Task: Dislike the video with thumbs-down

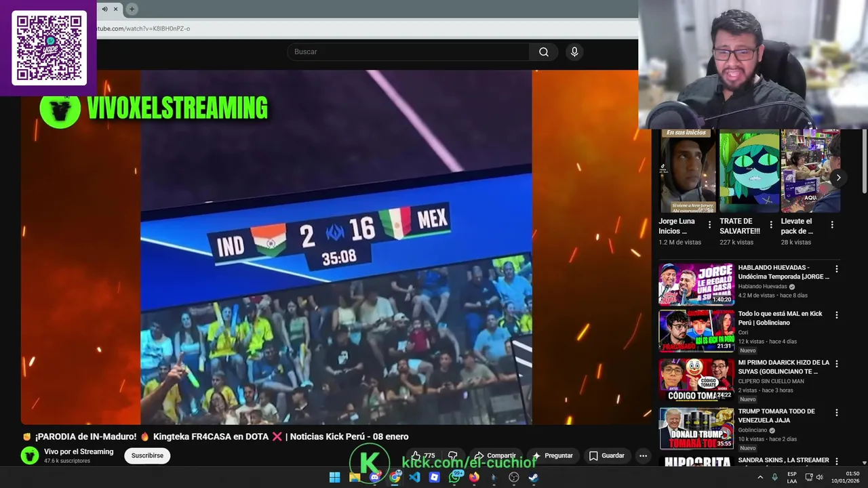Action: 453,455
